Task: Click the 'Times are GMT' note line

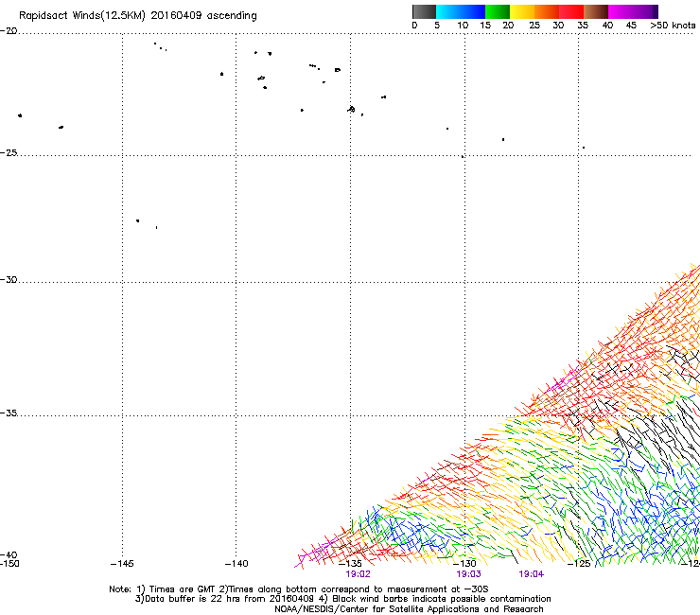Action: 299,589
